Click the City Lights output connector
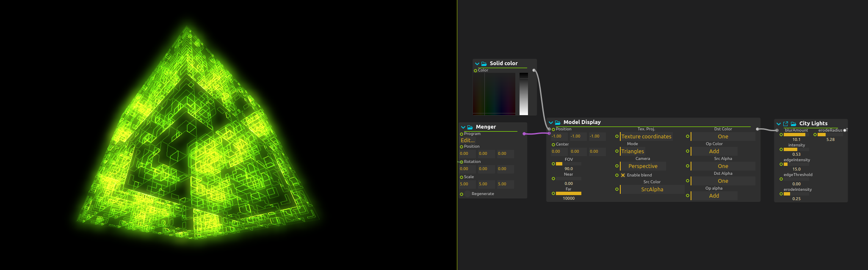The image size is (868, 270). pyautogui.click(x=845, y=130)
